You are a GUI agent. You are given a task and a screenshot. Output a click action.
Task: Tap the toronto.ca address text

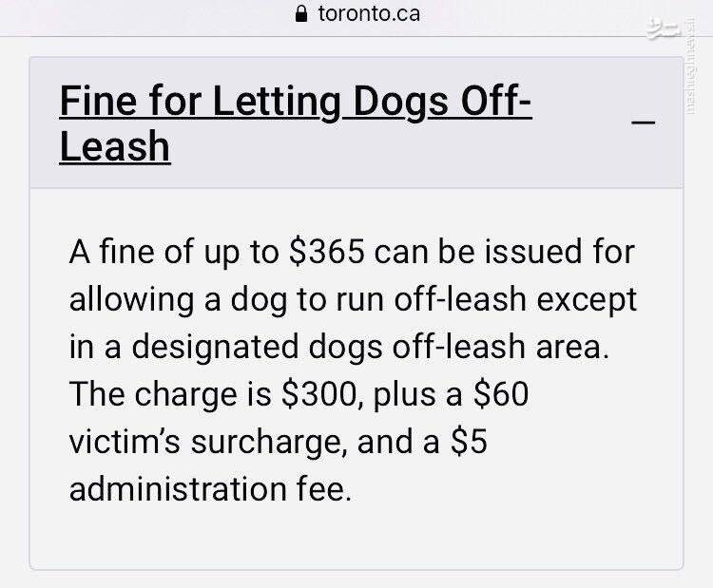369,14
